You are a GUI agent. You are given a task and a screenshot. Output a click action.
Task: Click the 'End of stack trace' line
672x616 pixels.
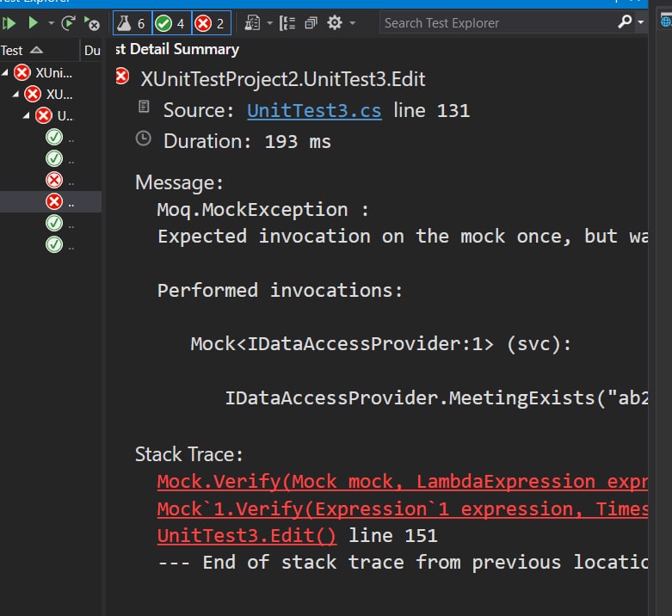click(x=402, y=563)
